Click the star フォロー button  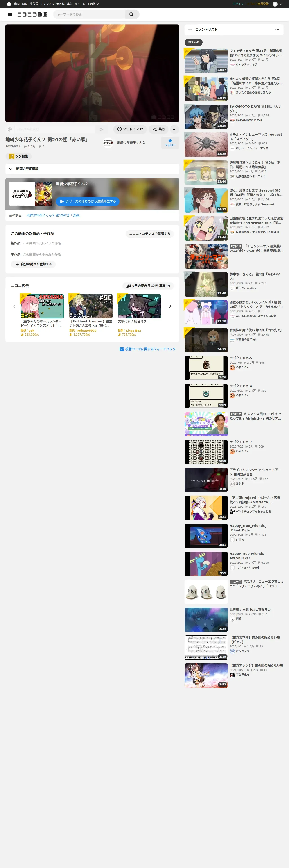click(x=170, y=143)
